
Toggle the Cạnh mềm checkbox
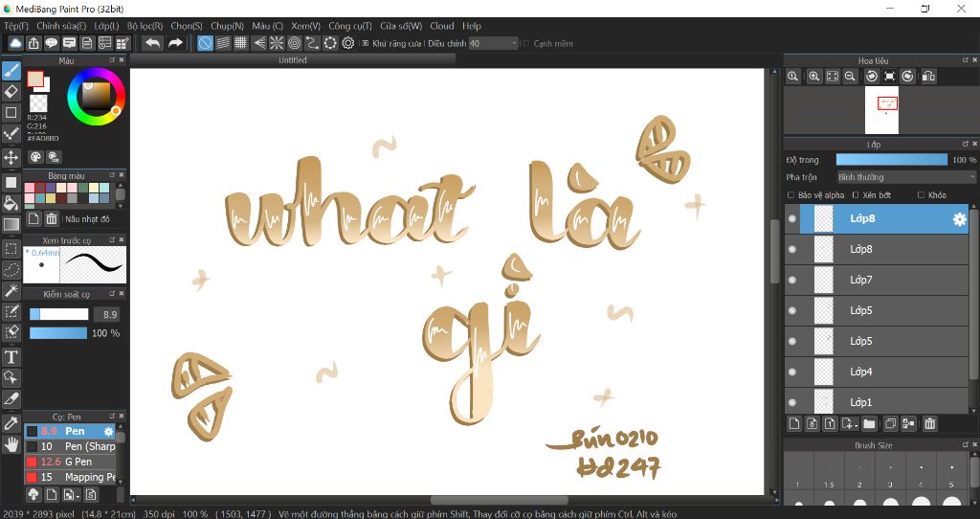526,43
